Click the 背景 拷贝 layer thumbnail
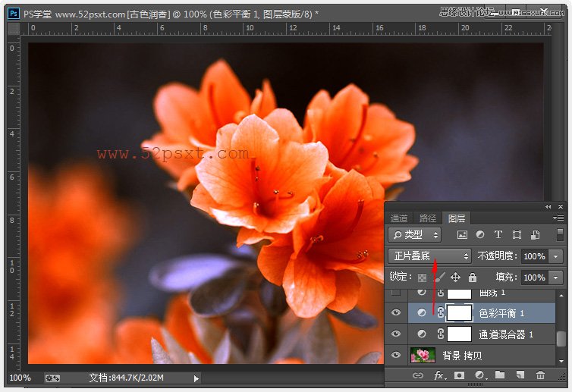The height and width of the screenshot is (392, 572). (423, 355)
